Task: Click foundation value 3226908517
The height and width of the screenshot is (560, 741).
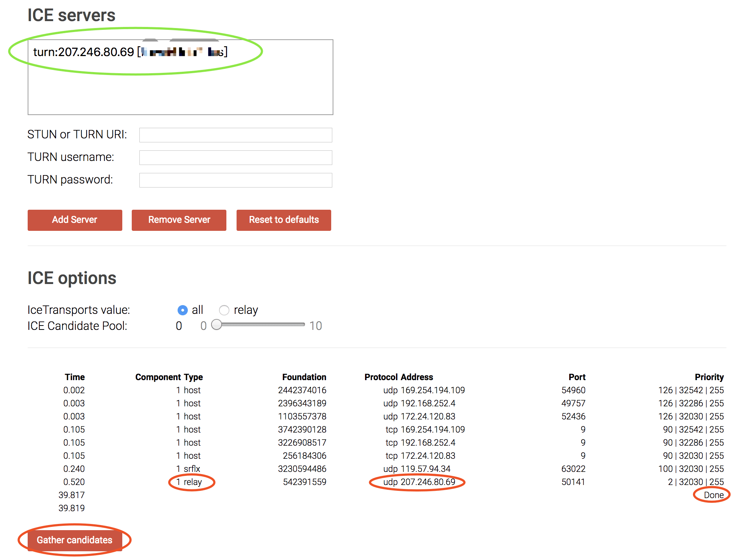Action: point(302,443)
